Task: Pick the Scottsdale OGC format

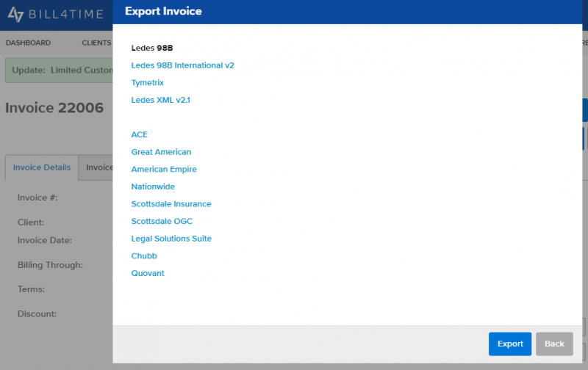Action: [x=162, y=221]
